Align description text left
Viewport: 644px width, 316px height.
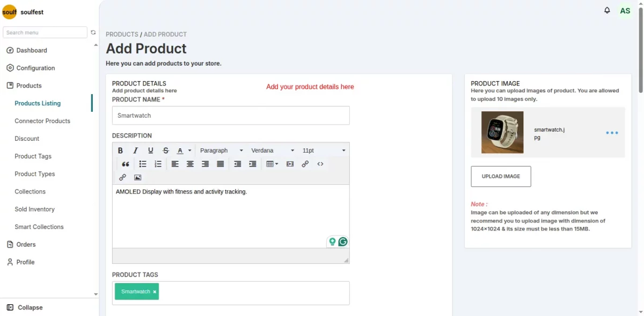[175, 164]
